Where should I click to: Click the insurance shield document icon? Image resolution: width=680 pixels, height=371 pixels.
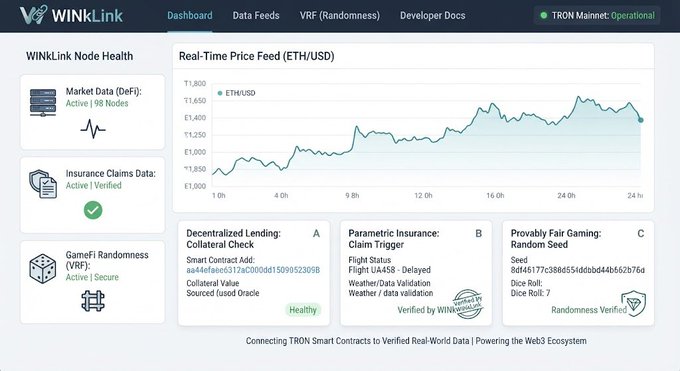43,184
